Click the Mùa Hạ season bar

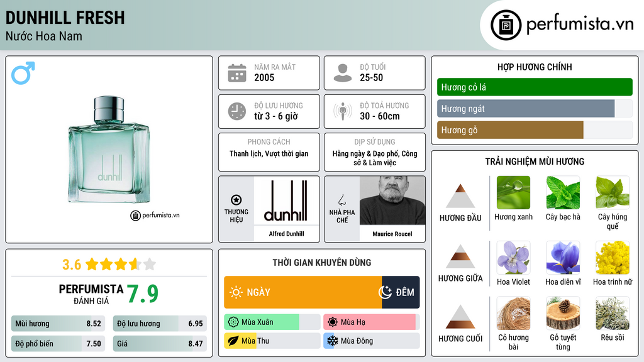(371, 322)
